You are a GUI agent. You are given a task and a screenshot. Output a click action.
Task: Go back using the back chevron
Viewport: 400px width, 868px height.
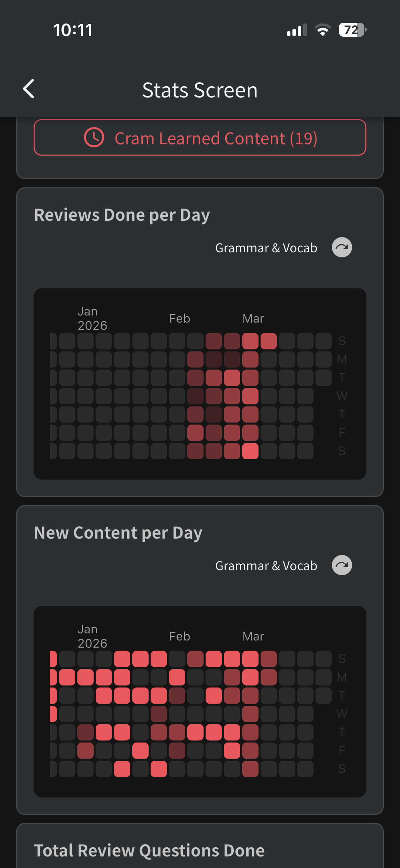click(x=28, y=89)
